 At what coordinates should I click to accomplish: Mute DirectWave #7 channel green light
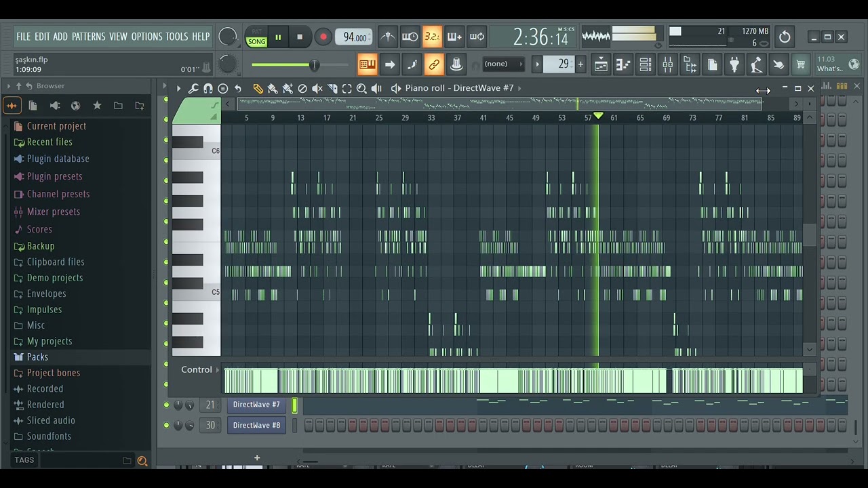click(166, 405)
